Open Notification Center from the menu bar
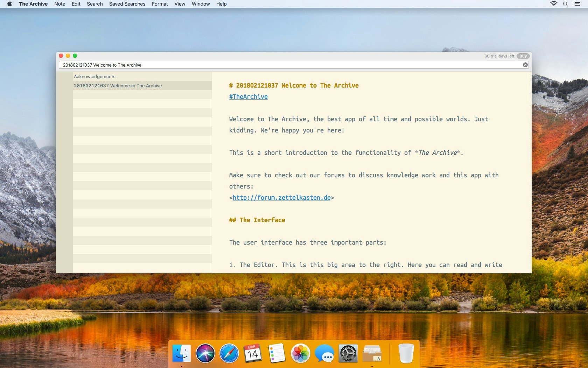Image resolution: width=588 pixels, height=368 pixels. coord(577,4)
